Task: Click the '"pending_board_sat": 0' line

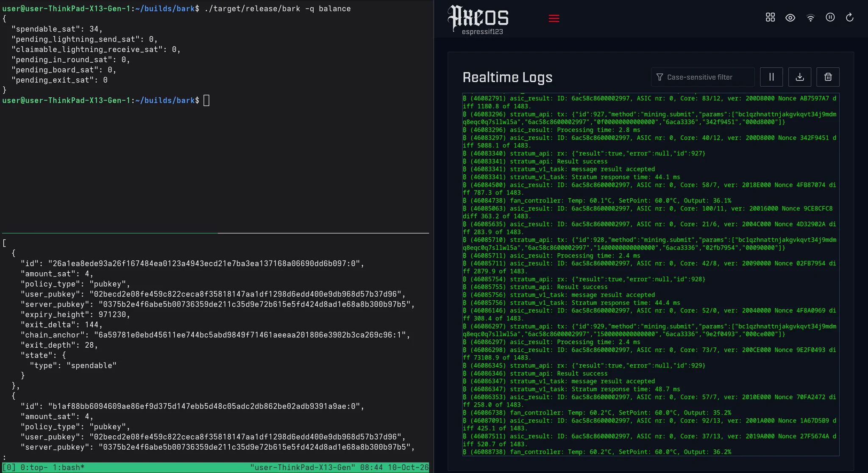Action: coord(64,70)
